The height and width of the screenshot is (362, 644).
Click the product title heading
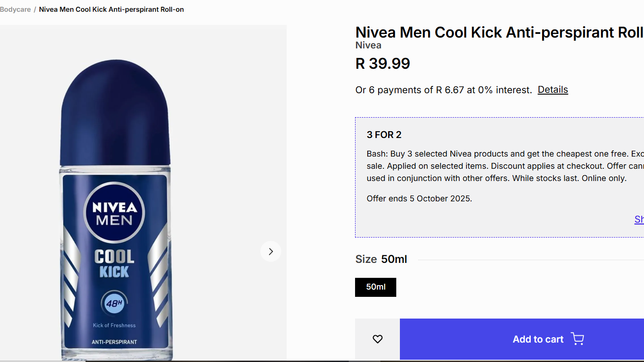499,32
